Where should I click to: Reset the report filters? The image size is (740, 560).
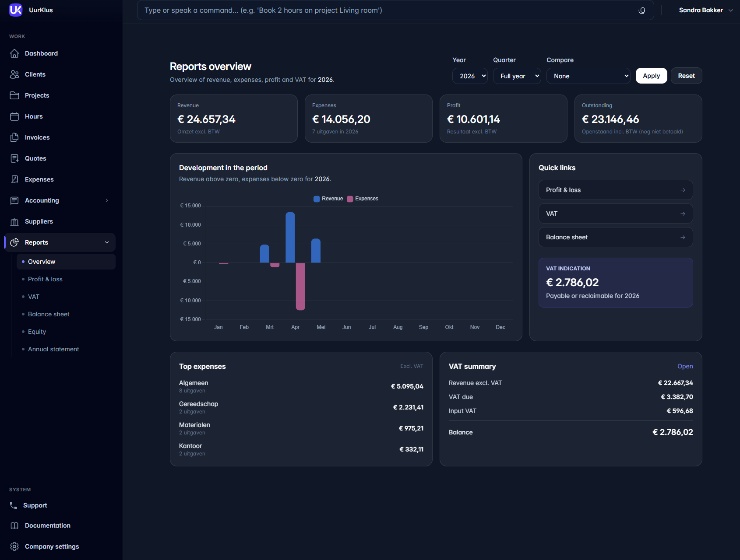click(x=687, y=76)
